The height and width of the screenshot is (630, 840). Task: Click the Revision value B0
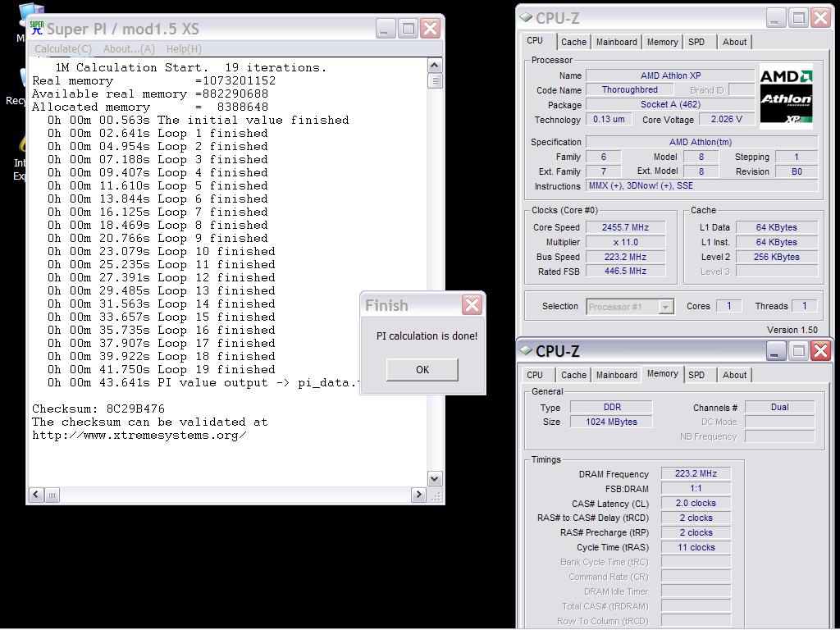point(796,171)
